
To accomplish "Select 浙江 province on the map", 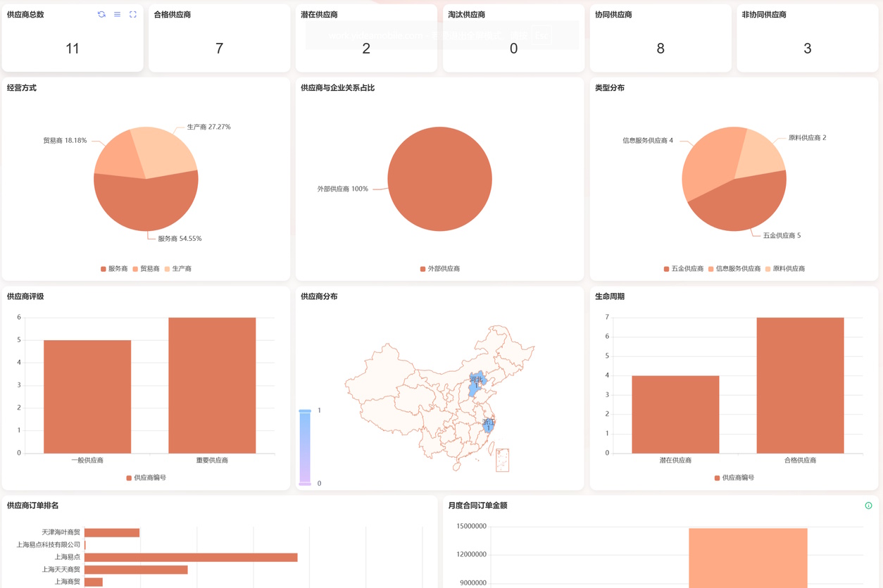I will pyautogui.click(x=489, y=425).
